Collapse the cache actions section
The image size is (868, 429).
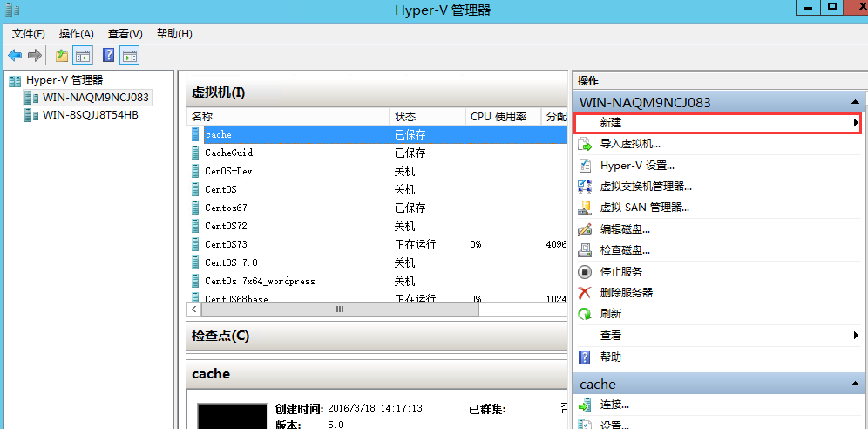[855, 385]
